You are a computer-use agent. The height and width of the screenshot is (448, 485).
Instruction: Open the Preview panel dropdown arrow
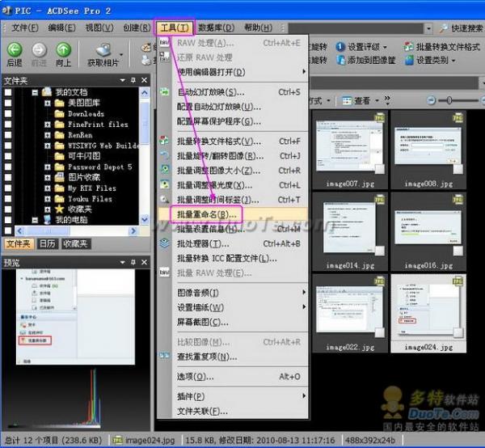123,262
